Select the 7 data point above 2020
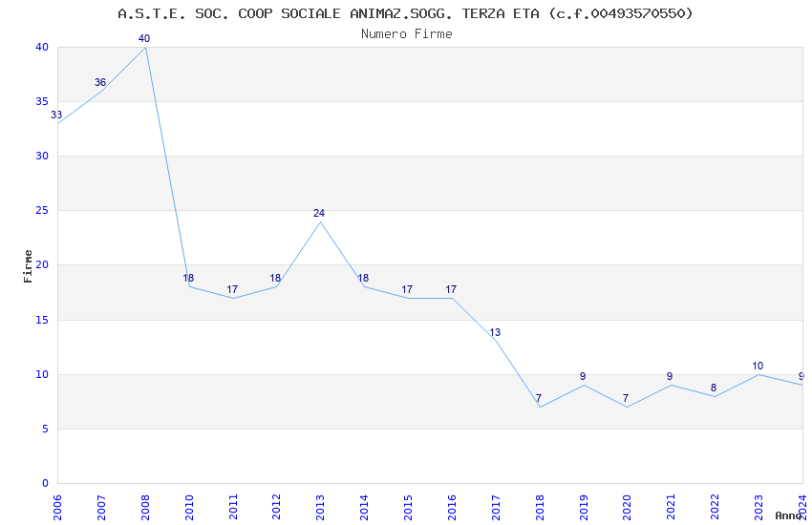 [x=626, y=398]
